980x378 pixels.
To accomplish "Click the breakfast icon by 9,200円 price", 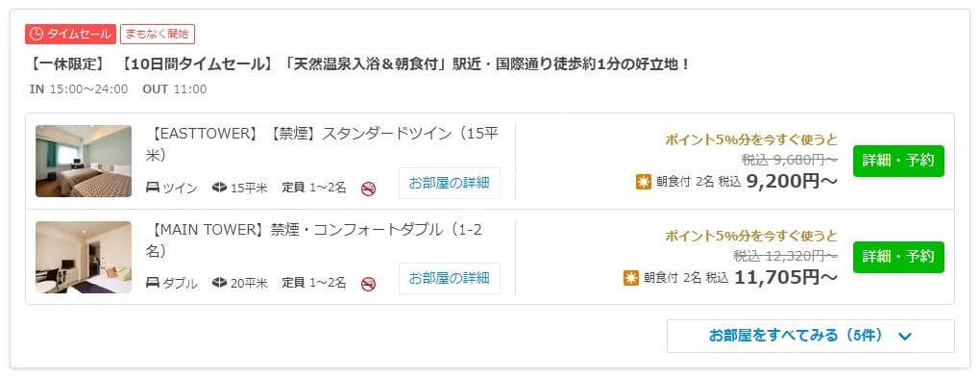I will pos(643,182).
